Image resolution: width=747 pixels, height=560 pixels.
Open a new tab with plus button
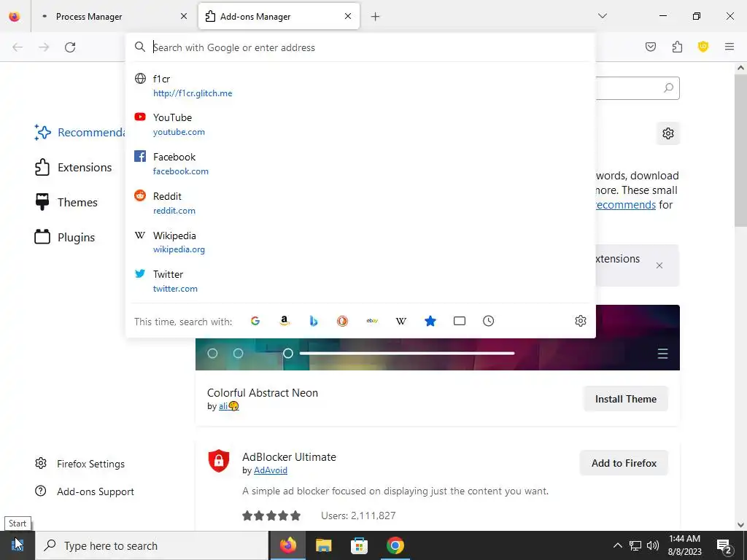click(376, 17)
